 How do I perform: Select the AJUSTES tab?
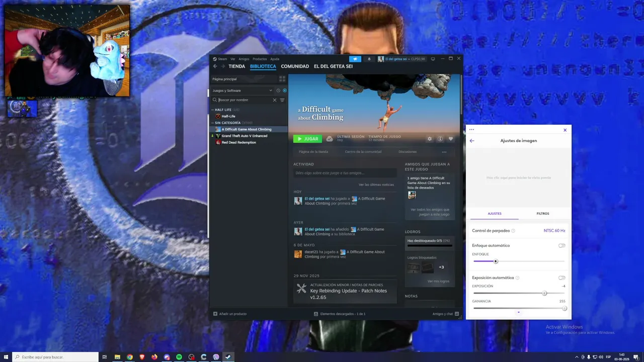[495, 214]
